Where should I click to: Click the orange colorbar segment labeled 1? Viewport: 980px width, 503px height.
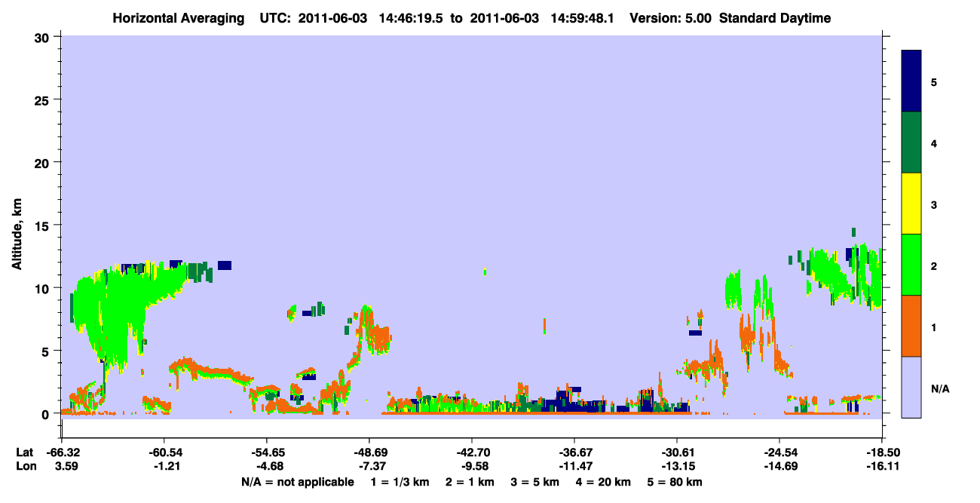coord(911,326)
